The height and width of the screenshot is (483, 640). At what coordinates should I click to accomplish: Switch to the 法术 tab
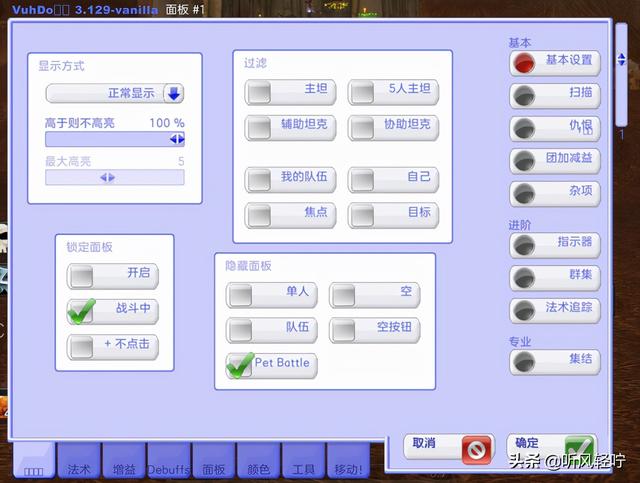click(78, 467)
